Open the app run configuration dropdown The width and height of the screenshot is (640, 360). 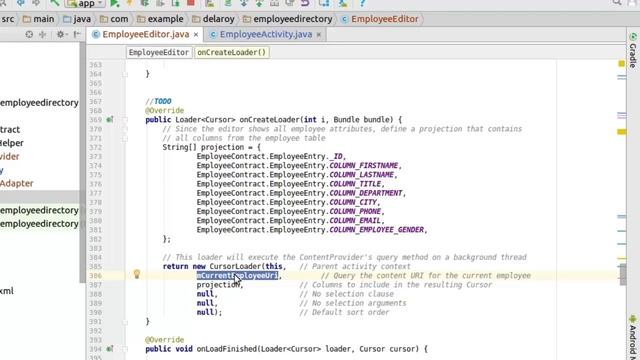point(85,4)
